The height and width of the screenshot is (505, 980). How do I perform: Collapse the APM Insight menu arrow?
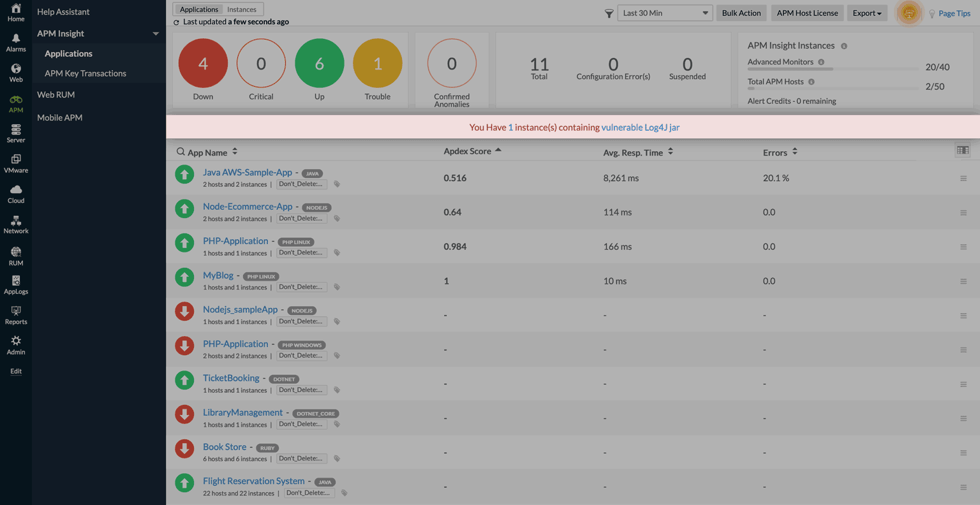(x=156, y=34)
